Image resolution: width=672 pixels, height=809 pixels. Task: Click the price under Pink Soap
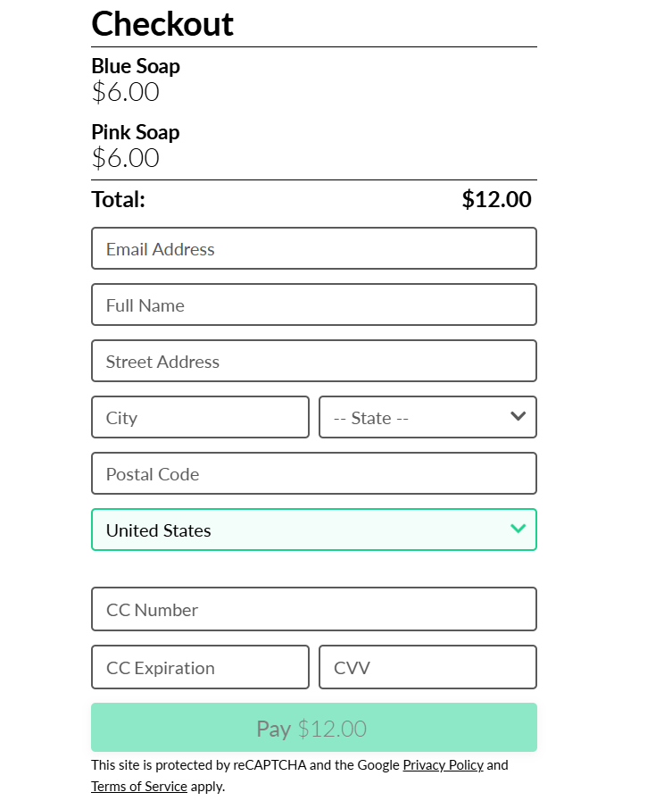[x=126, y=158]
